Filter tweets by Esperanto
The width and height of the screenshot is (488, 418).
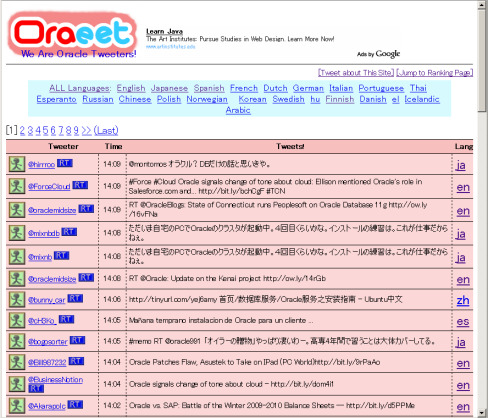tap(56, 99)
